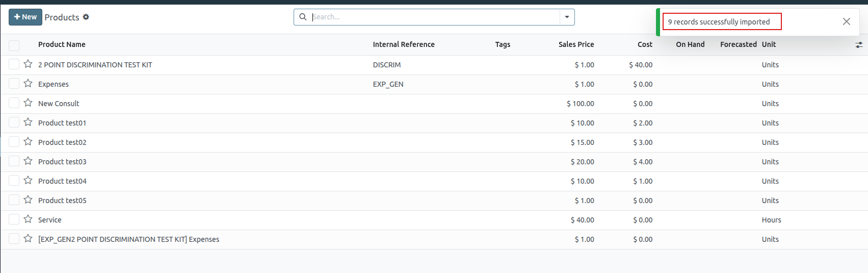Screen dimensions: 868x273
Task: Open the Products gear settings icon
Action: pos(86,17)
